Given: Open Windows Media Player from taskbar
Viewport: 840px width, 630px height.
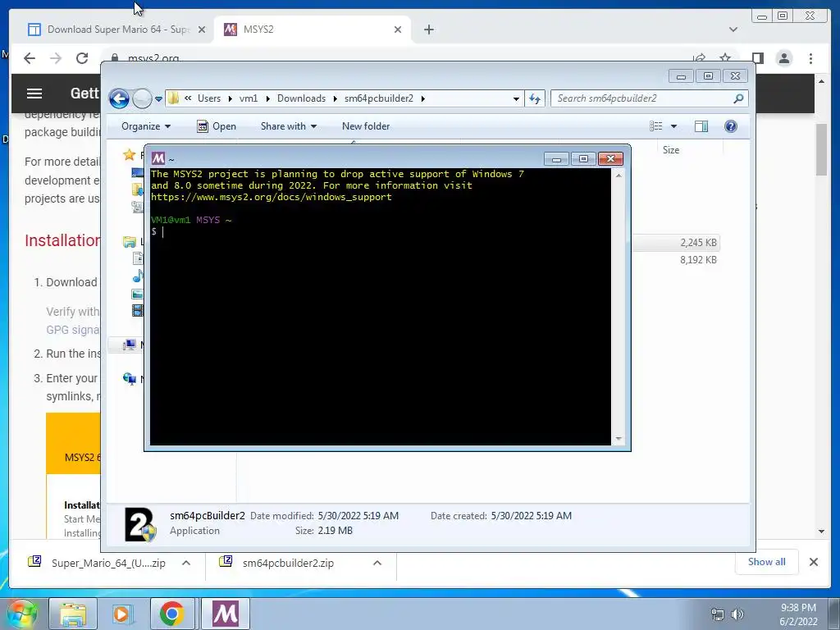Looking at the screenshot, I should 121,614.
